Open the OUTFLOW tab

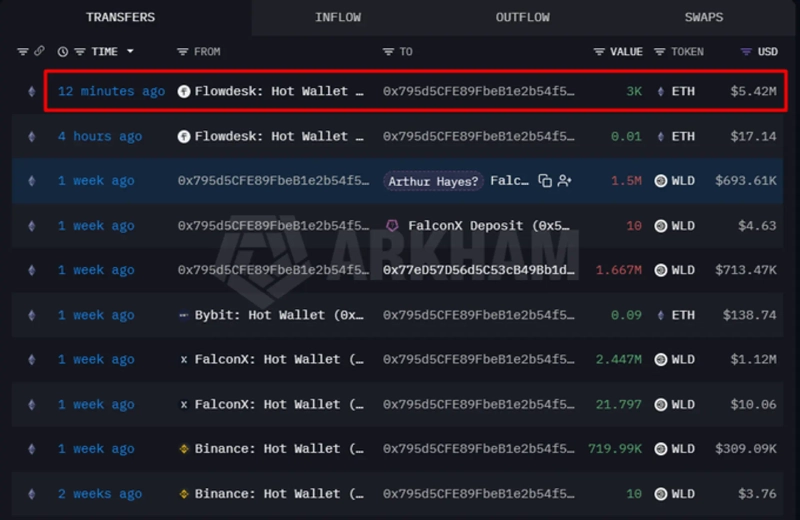522,17
